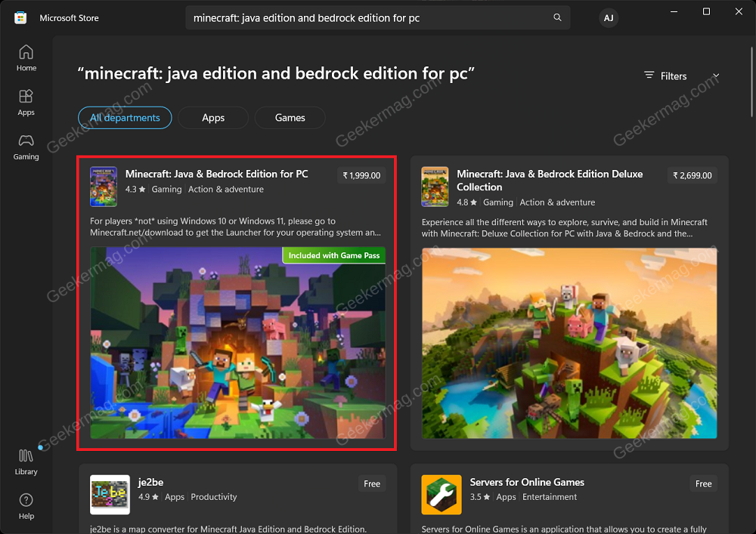The image size is (756, 534).
Task: Click the 4.8 star rating text
Action: [466, 202]
